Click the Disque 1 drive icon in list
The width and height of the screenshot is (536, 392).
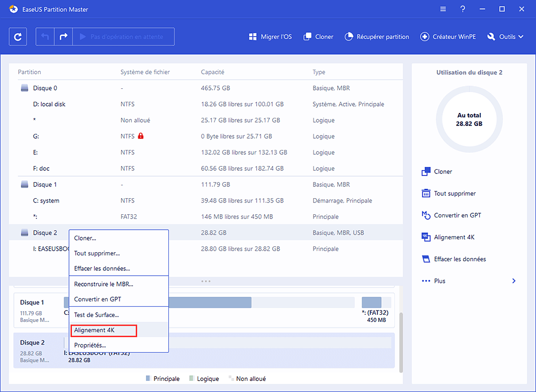[25, 184]
